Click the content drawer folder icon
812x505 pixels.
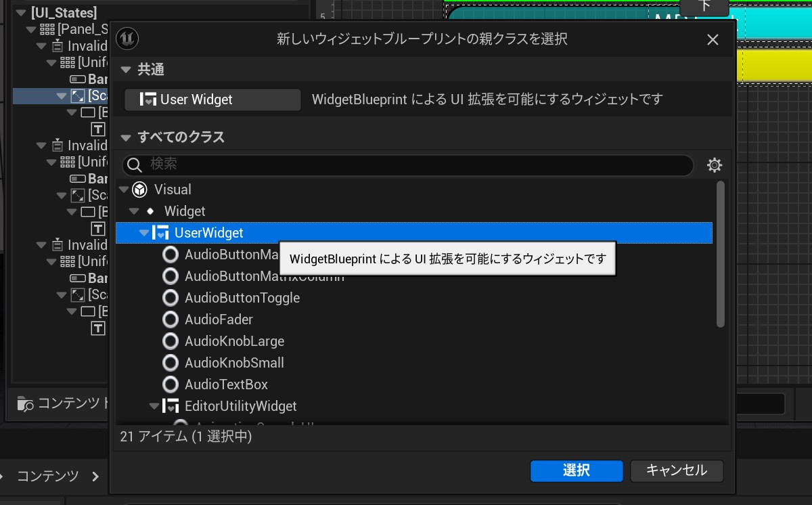pyautogui.click(x=25, y=403)
